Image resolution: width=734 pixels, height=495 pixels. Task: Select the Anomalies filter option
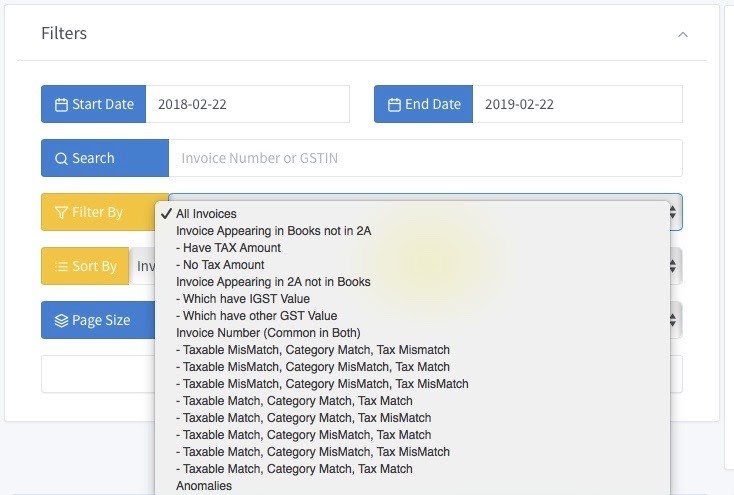point(204,486)
